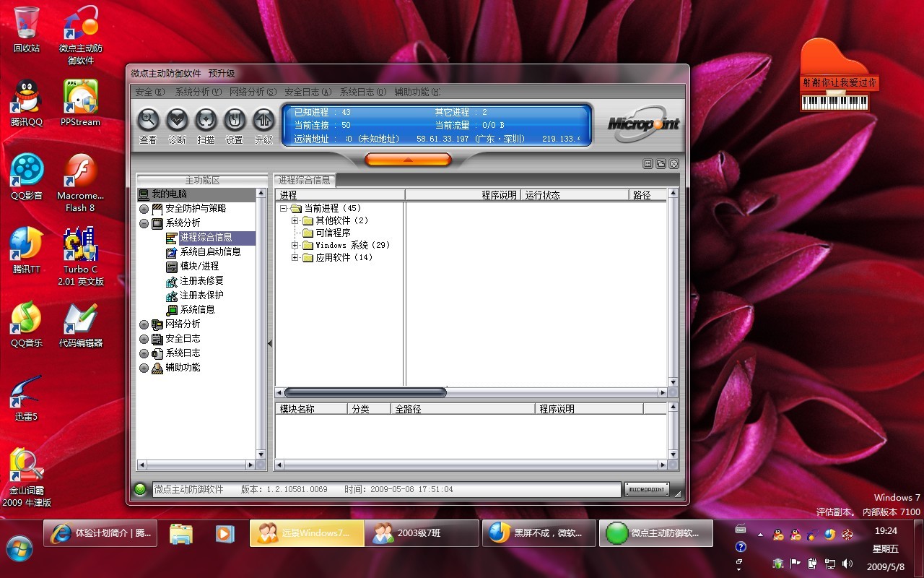This screenshot has width=924, height=578.
Task: Select 系统信息 in the sidebar
Action: [x=198, y=310]
